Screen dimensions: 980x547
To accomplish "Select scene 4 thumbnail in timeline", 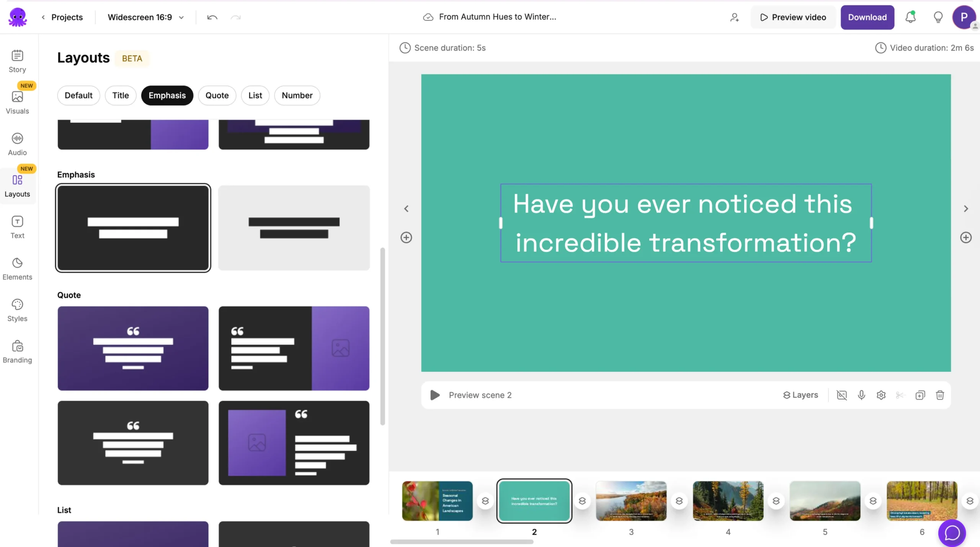I will click(728, 501).
